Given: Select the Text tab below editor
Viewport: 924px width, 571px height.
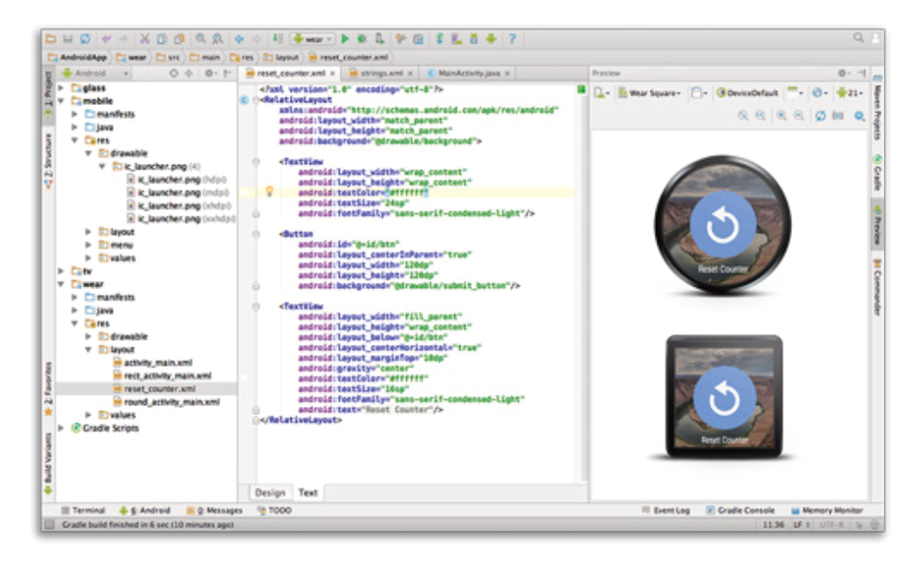Looking at the screenshot, I should click(307, 492).
